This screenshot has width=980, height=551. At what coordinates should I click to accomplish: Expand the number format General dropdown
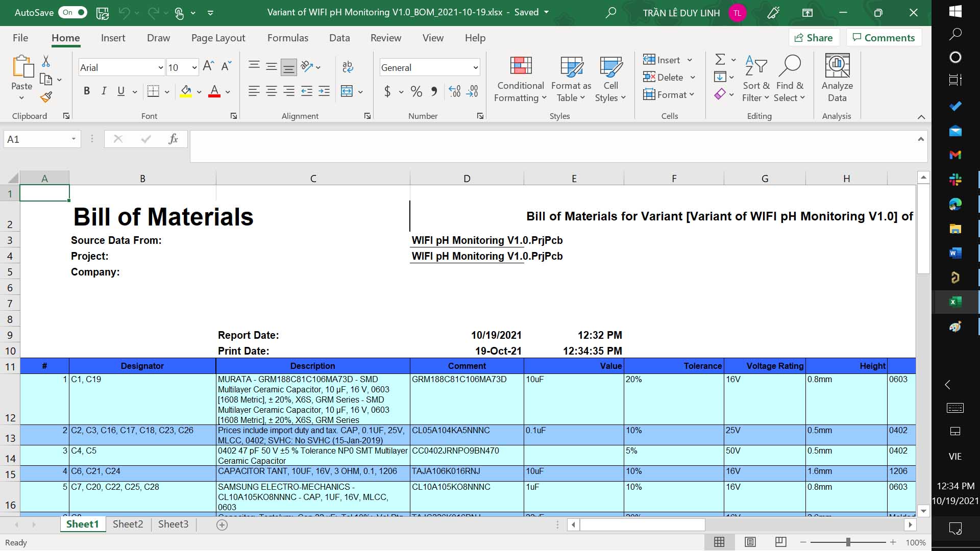475,67
